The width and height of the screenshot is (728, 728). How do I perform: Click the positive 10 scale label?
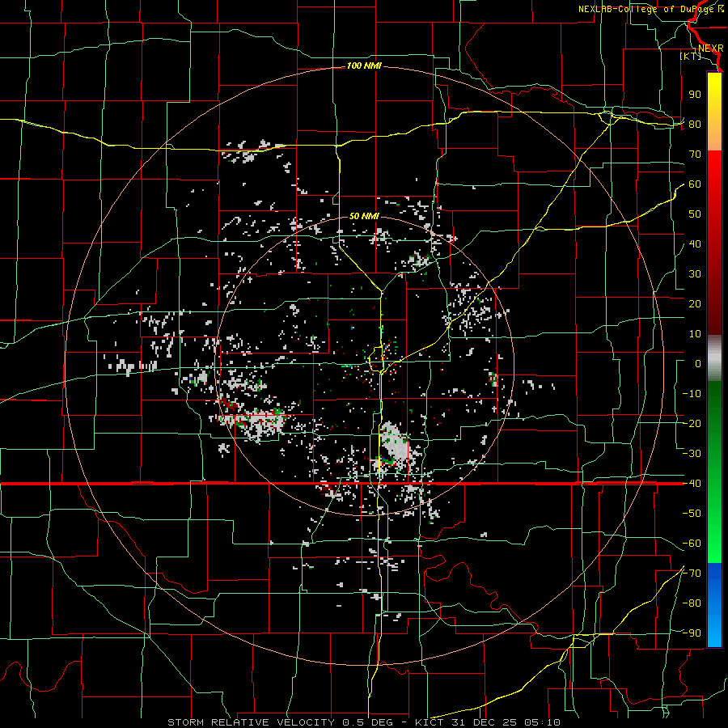(x=695, y=334)
